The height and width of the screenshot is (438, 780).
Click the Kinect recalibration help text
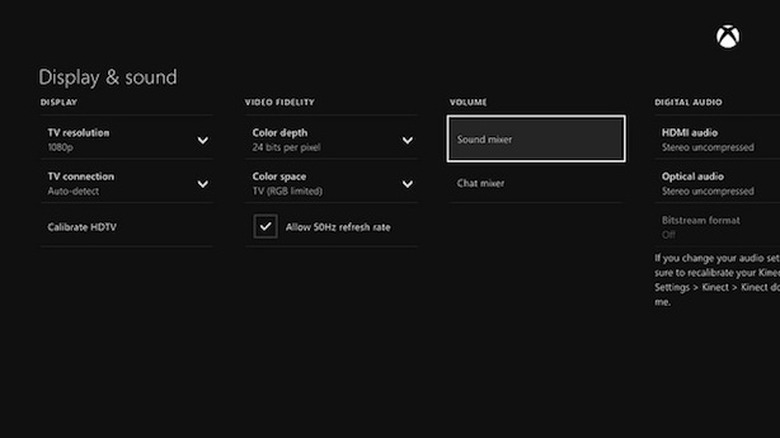(716, 279)
